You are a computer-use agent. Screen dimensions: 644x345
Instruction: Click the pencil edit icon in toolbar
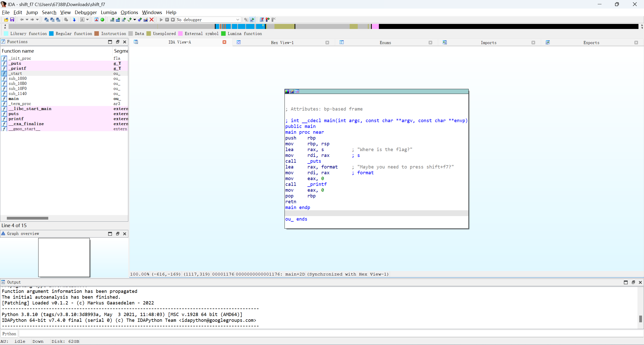point(146,20)
